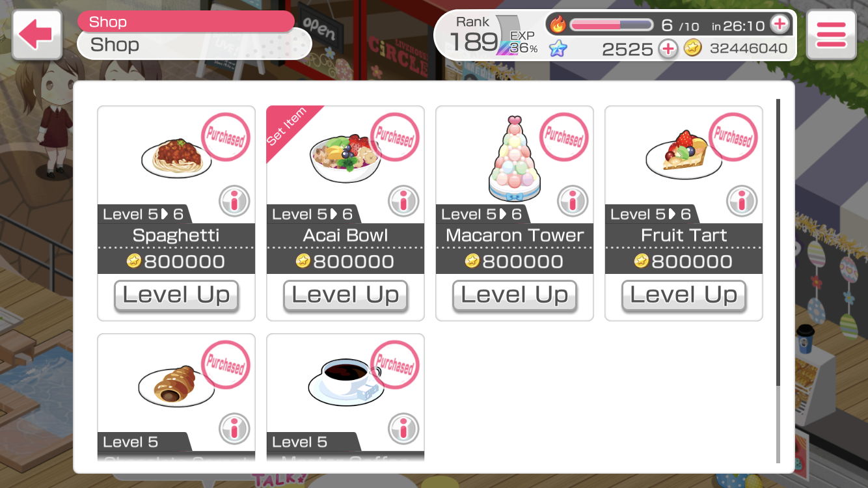The height and width of the screenshot is (488, 868).
Task: Open info icon for Spaghetti
Action: 235,201
